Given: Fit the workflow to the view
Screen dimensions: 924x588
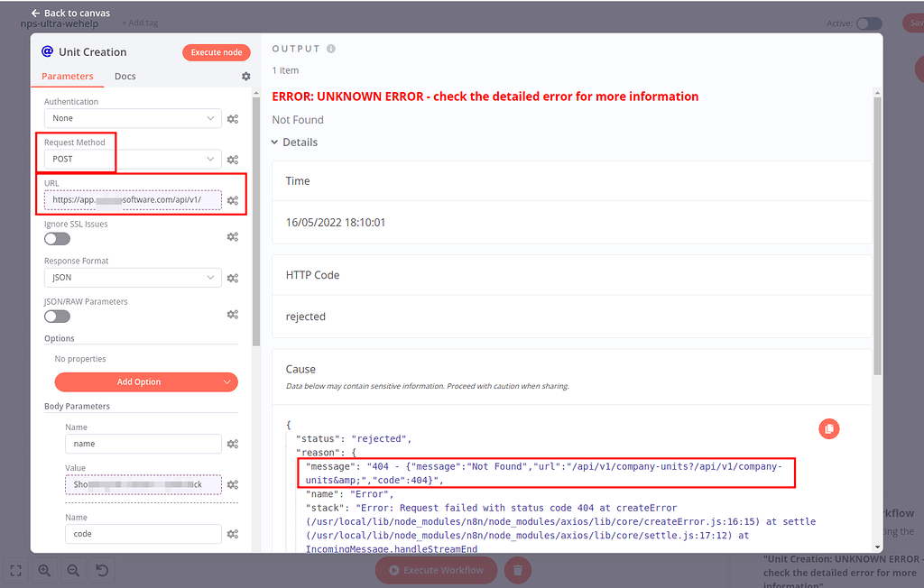Looking at the screenshot, I should [x=14, y=570].
